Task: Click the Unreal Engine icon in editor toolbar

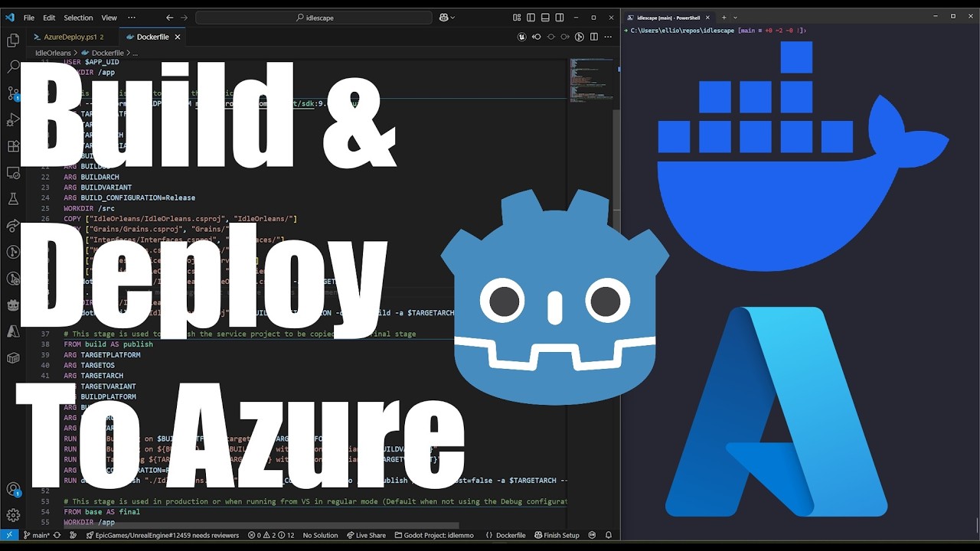Action: tap(522, 37)
